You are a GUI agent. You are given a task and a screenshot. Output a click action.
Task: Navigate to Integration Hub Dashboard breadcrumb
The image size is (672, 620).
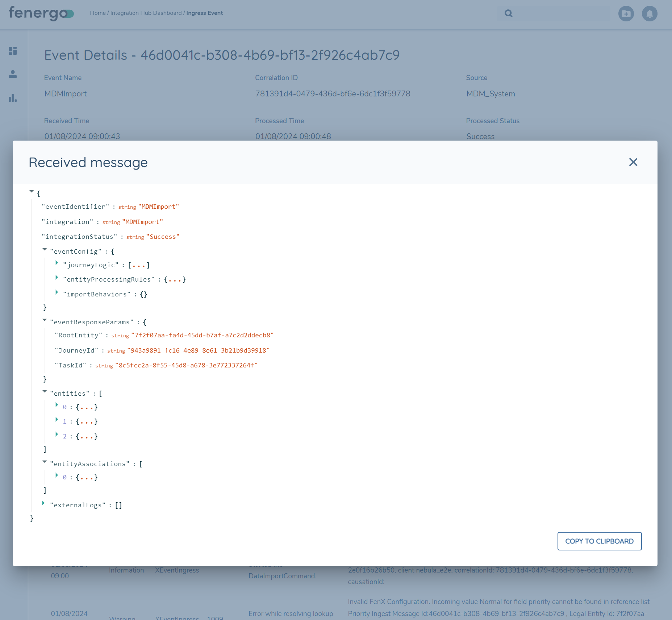(x=146, y=13)
